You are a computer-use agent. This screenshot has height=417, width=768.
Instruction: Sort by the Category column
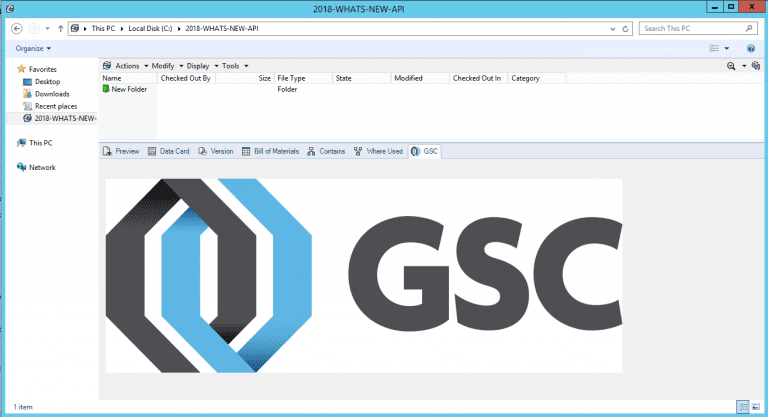[537, 78]
